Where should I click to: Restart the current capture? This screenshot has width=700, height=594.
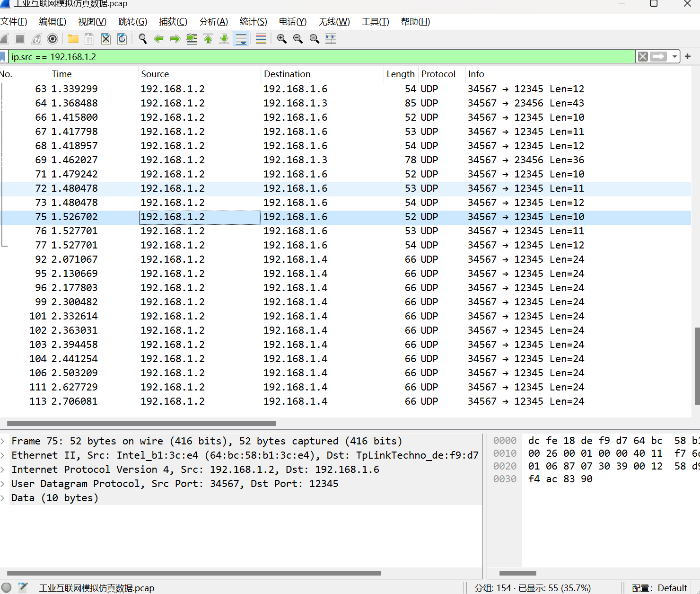[x=36, y=39]
